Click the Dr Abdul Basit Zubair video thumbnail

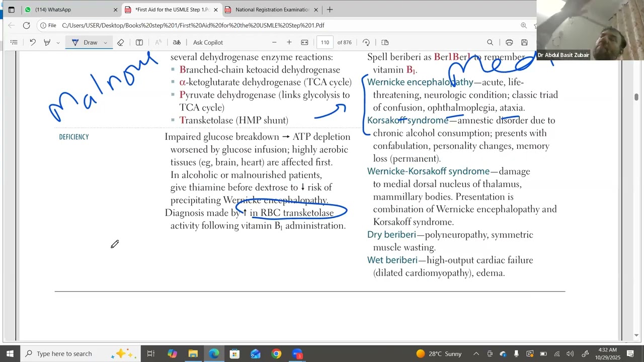point(590,30)
